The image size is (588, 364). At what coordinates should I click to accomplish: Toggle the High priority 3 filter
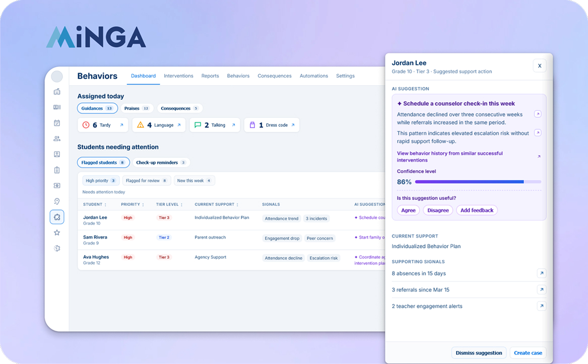[x=101, y=181]
